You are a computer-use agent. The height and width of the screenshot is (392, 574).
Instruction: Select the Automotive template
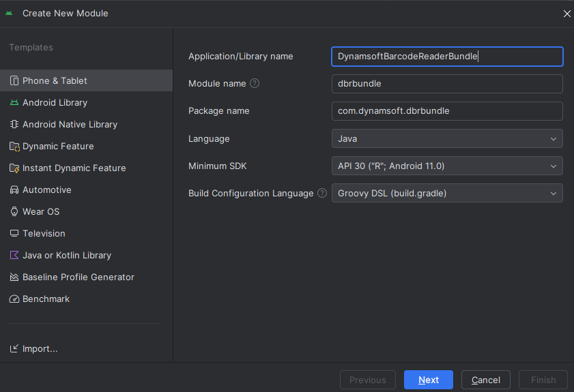coord(87,190)
